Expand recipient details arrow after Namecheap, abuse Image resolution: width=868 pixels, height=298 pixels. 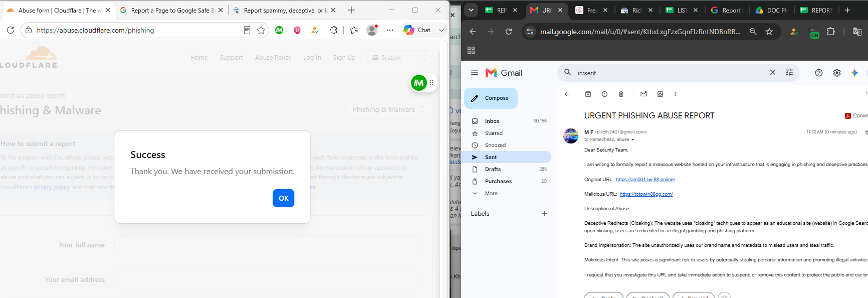632,140
